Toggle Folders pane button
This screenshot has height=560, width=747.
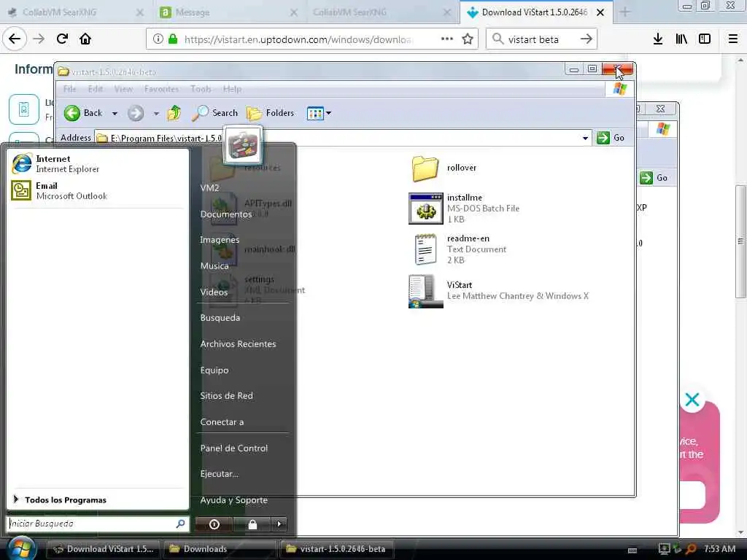[x=271, y=113]
